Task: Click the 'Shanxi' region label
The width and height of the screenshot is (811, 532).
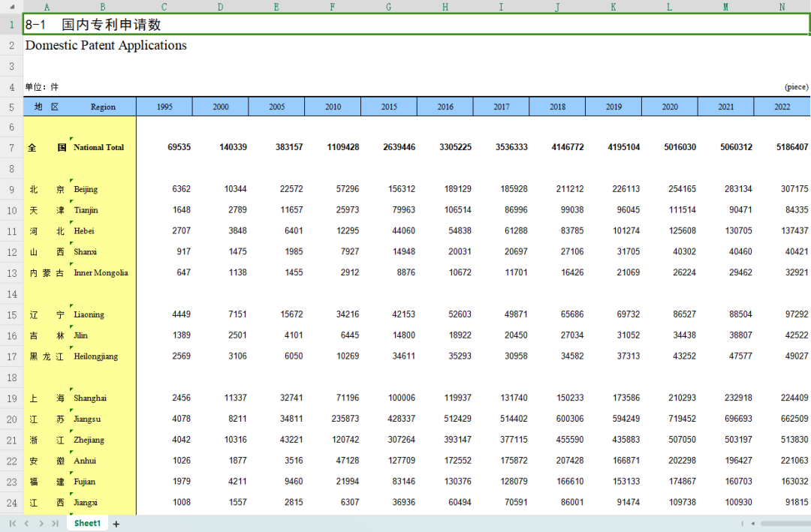Action: tap(86, 252)
